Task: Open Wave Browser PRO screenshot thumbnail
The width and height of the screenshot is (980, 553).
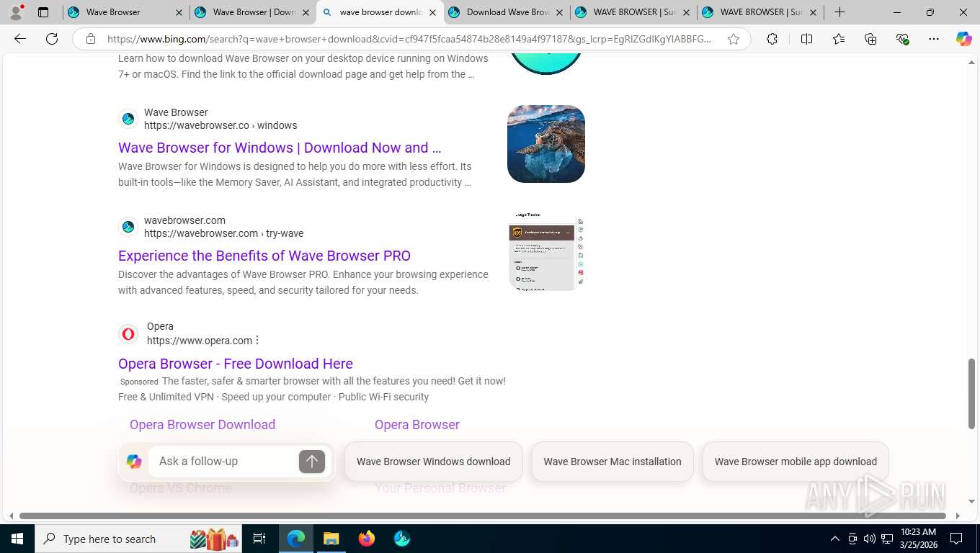Action: [x=546, y=252]
